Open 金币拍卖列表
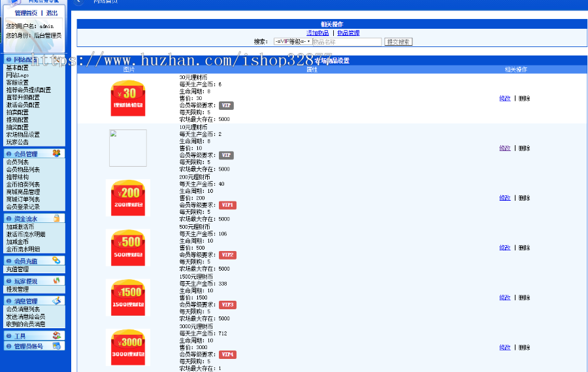This screenshot has width=588, height=372. pos(23,184)
